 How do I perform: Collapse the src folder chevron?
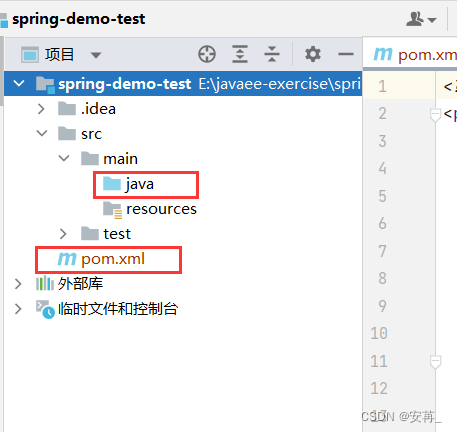tap(42, 133)
